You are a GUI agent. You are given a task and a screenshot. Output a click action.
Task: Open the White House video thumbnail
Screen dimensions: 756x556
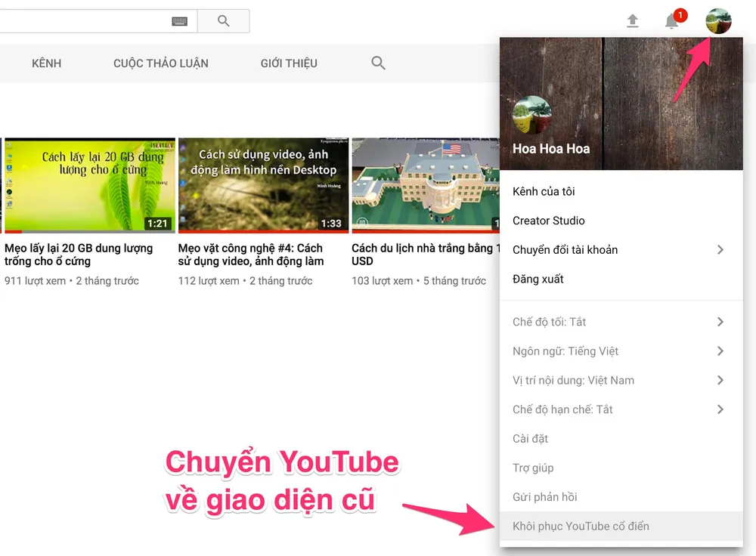(426, 186)
